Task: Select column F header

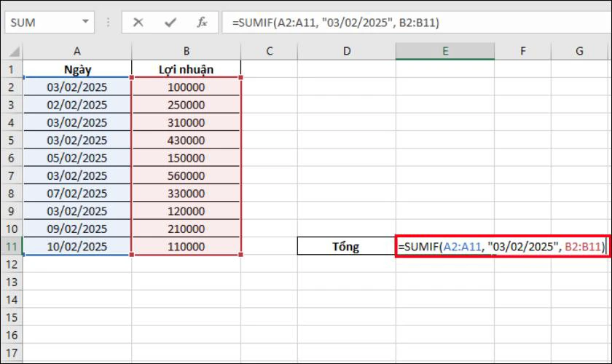Action: (x=522, y=51)
